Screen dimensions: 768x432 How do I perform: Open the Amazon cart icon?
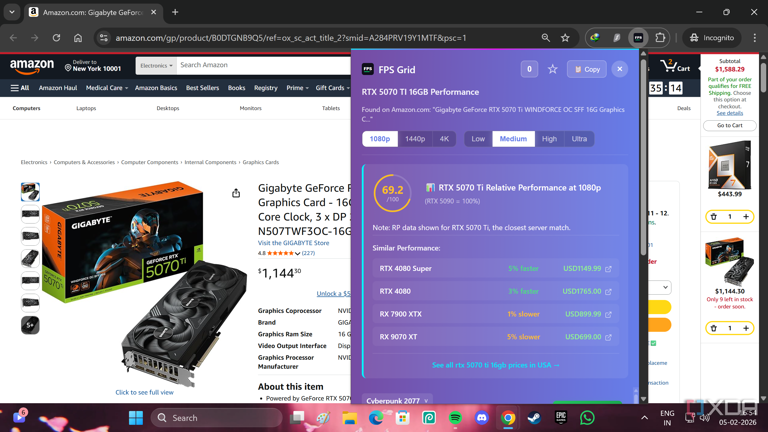[674, 66]
